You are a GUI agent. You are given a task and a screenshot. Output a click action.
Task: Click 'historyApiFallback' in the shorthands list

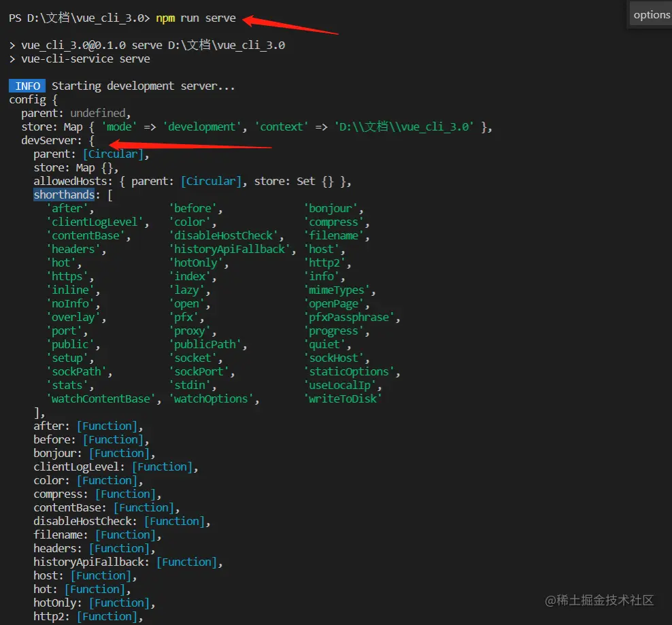pyautogui.click(x=229, y=249)
